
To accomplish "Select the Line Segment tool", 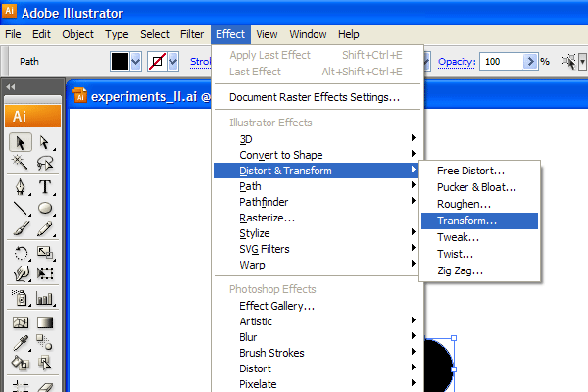I will coord(21,208).
